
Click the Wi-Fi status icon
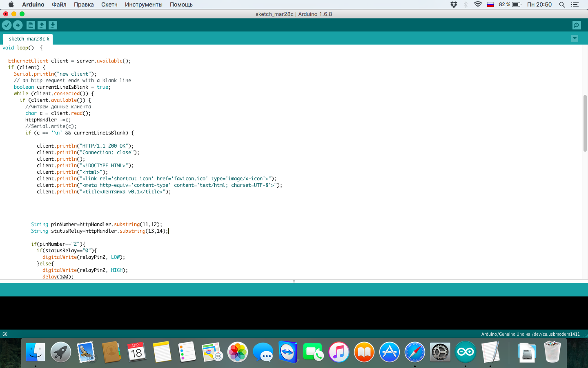(478, 4)
